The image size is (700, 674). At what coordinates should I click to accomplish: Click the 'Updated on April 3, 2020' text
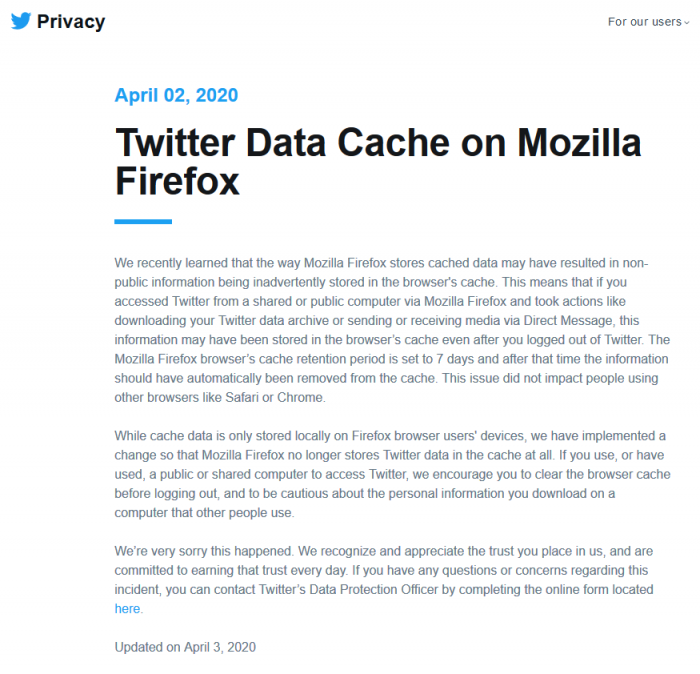pyautogui.click(x=185, y=647)
